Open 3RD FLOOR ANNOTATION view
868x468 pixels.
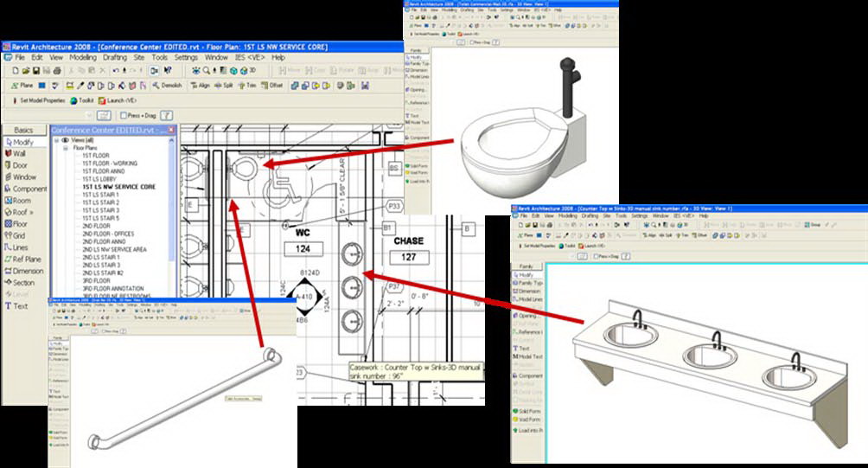(113, 289)
